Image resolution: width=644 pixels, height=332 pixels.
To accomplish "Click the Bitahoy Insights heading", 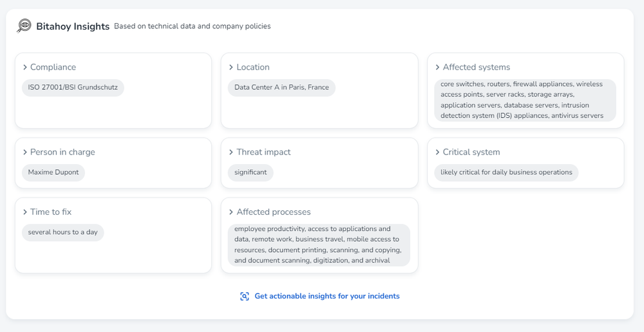I will 73,26.
